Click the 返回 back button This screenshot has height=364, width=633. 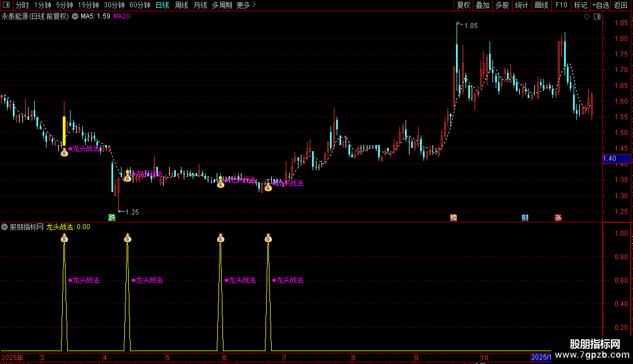(621, 5)
